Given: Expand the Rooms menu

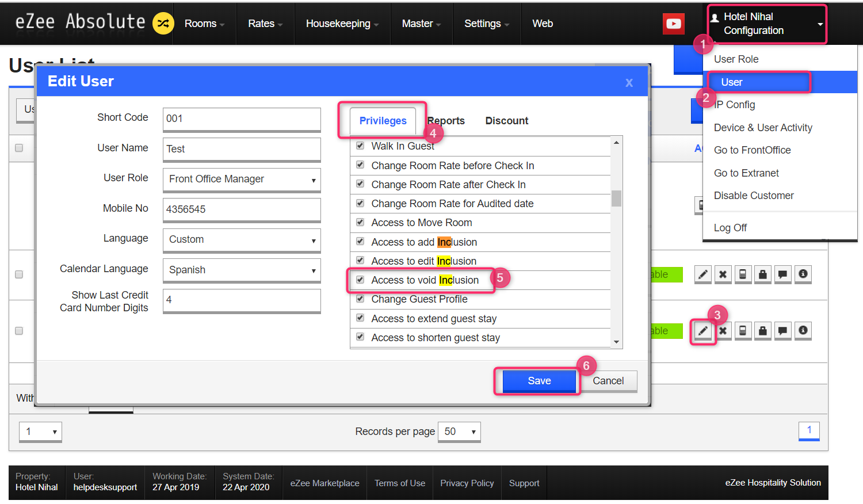Looking at the screenshot, I should point(204,24).
